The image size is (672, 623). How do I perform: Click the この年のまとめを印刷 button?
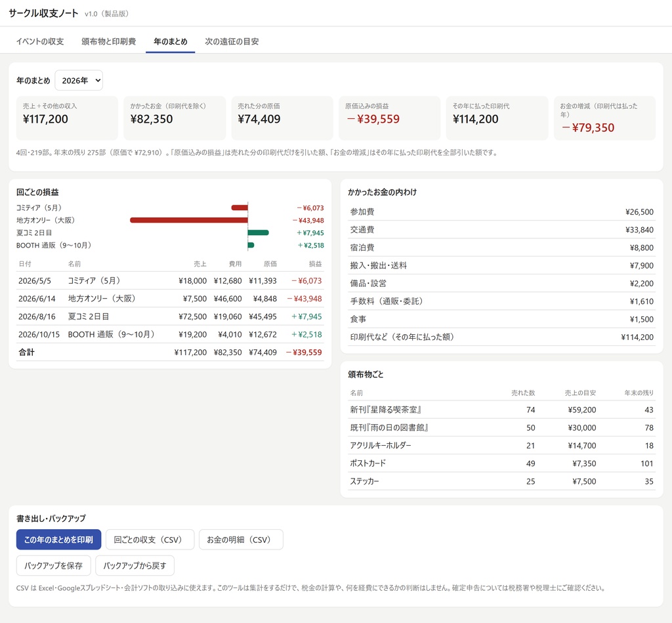pos(58,540)
